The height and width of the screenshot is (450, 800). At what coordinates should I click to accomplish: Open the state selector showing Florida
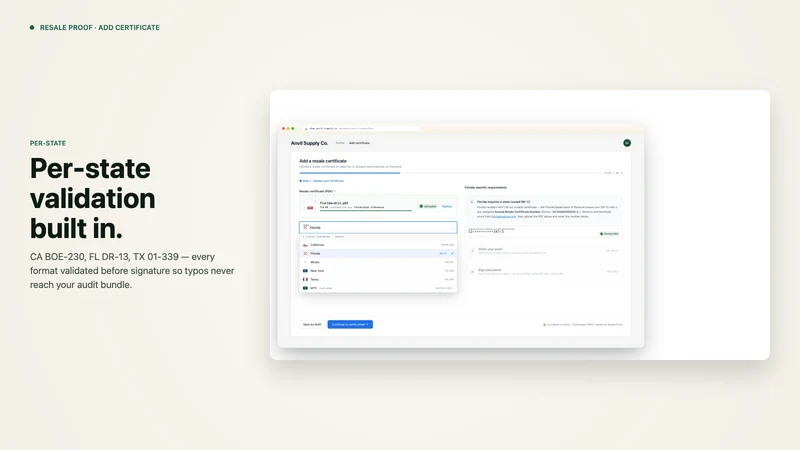coord(378,228)
